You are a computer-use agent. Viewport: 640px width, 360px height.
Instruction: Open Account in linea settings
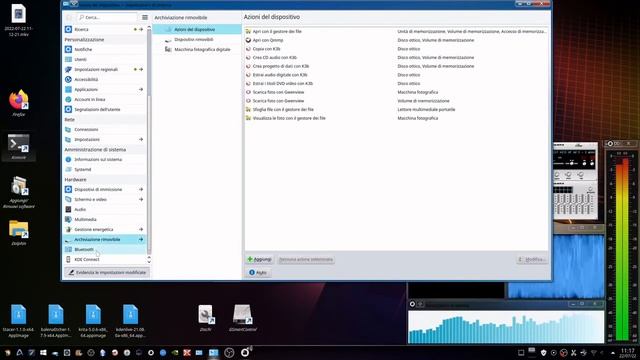coord(104,99)
